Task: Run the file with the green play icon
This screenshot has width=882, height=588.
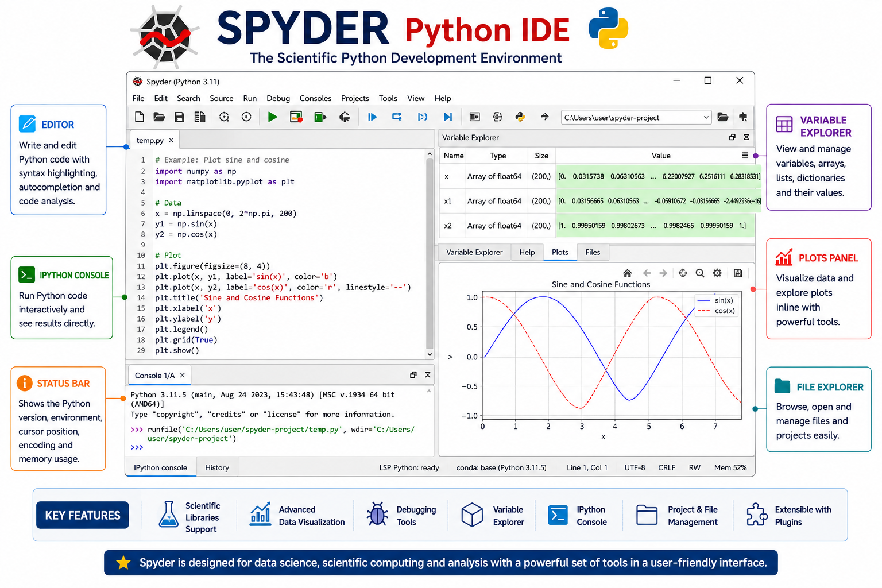Action: [273, 117]
